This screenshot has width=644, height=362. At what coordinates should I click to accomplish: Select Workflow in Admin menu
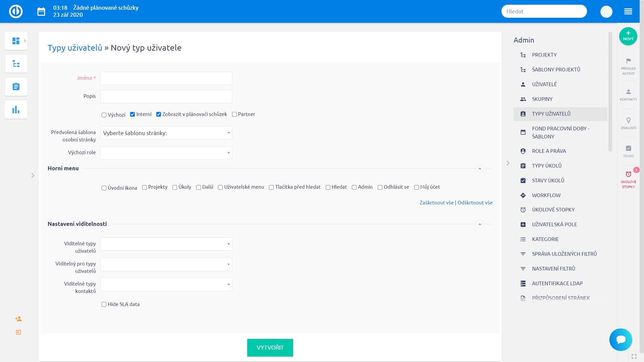click(x=546, y=195)
